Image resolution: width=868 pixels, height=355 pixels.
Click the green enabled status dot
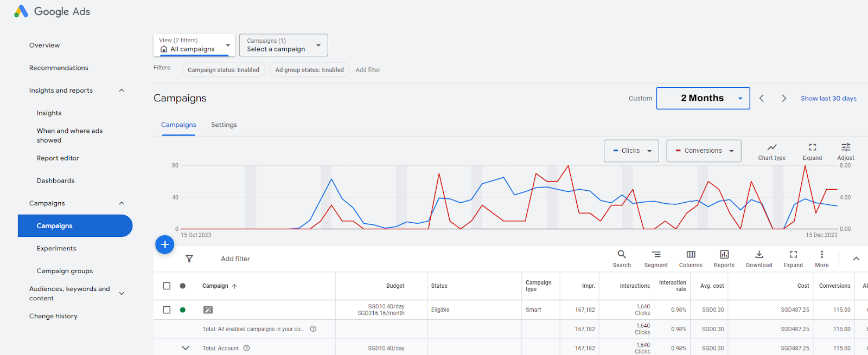tap(183, 310)
